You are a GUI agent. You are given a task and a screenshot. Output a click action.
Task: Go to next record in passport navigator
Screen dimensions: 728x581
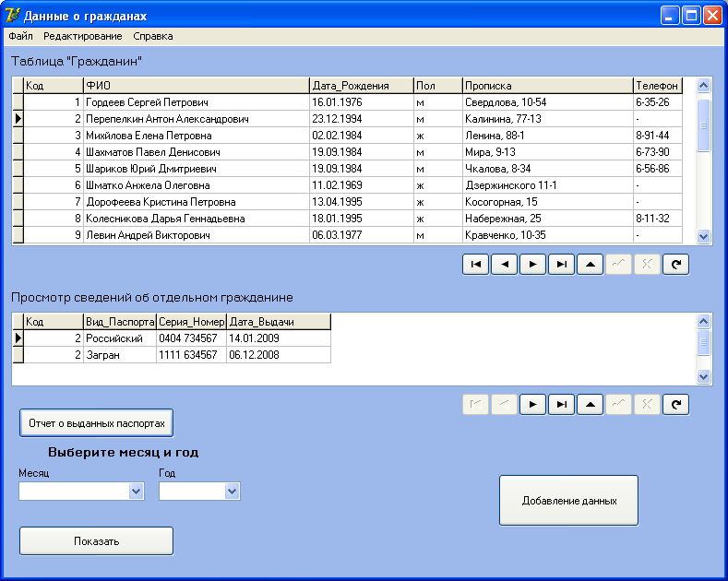[x=532, y=404]
